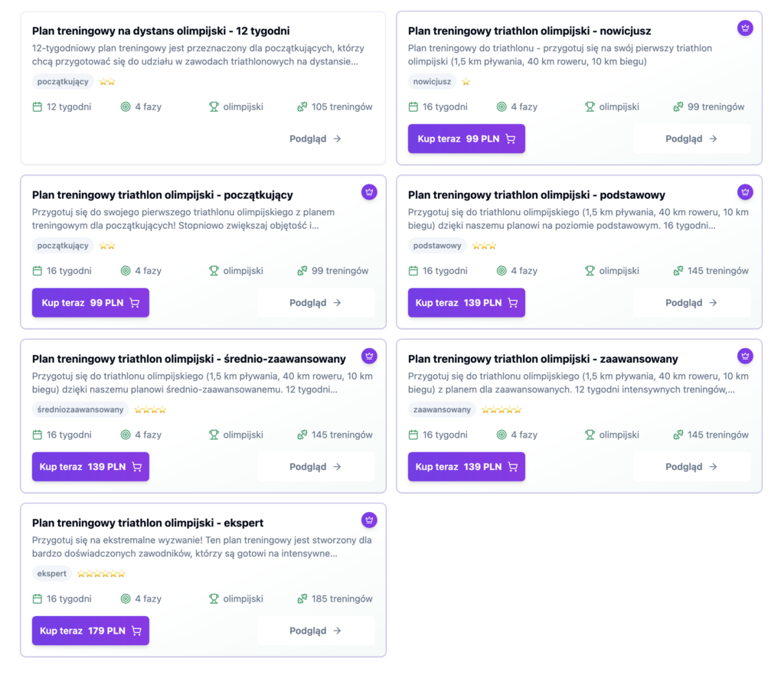Preview the zaawansowany plan via Podgląd
The image size is (784, 678).
click(691, 467)
